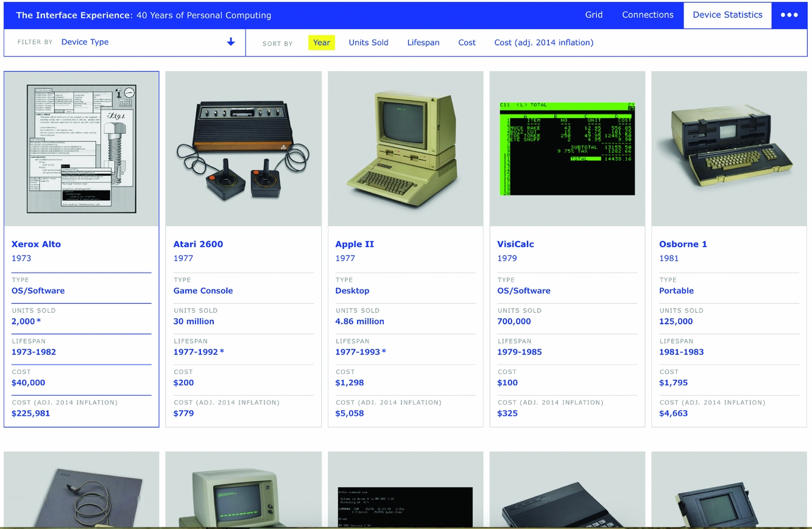Open the three-dots more menu
Viewport: 812px width, 529px height.
coord(789,15)
